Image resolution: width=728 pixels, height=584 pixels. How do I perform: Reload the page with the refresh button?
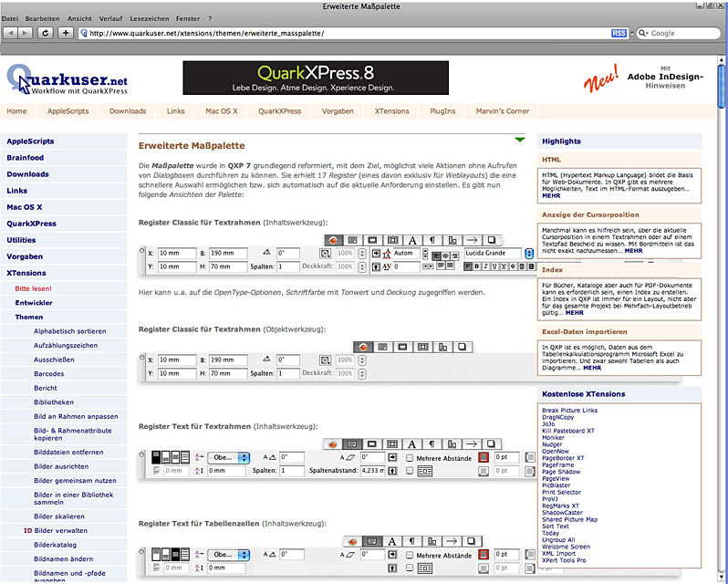[45, 33]
